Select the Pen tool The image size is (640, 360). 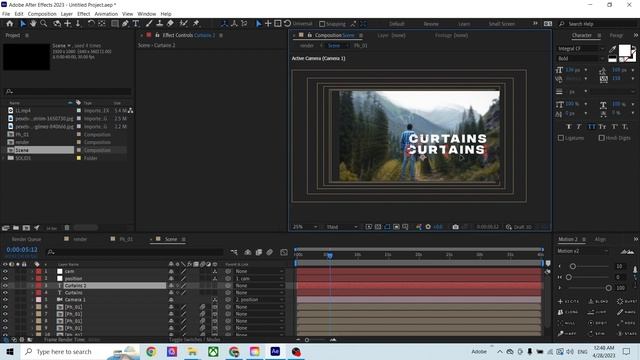(125, 24)
